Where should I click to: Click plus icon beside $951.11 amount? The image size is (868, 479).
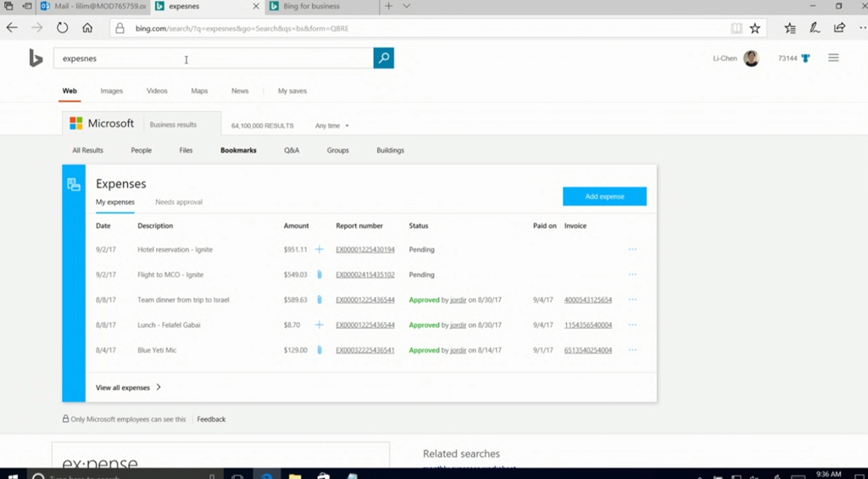(320, 249)
